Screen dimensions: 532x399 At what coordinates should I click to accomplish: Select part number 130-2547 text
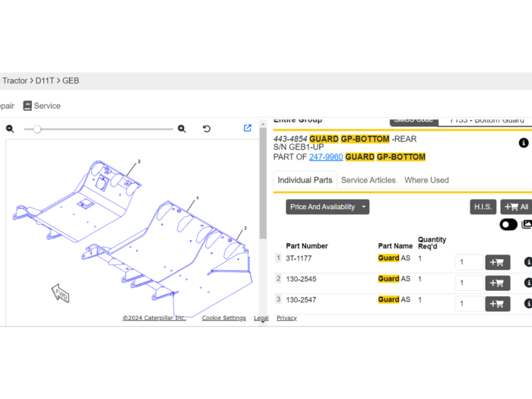pyautogui.click(x=301, y=300)
